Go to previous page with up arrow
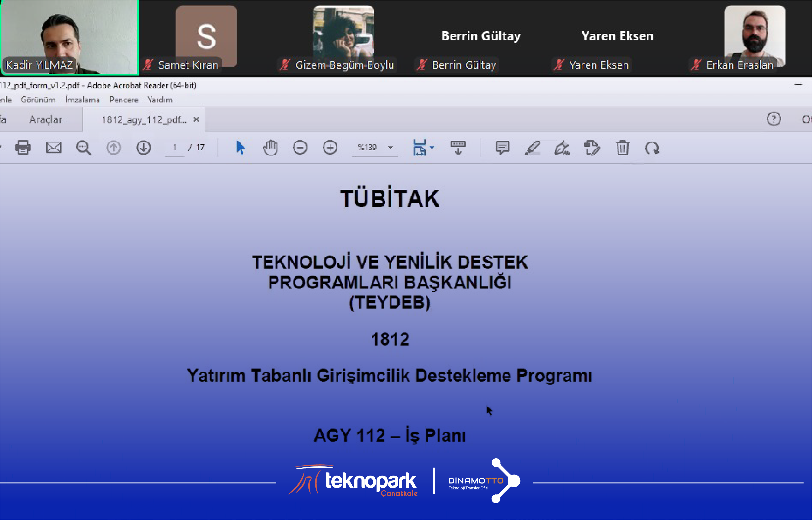The image size is (812, 520). click(x=113, y=147)
